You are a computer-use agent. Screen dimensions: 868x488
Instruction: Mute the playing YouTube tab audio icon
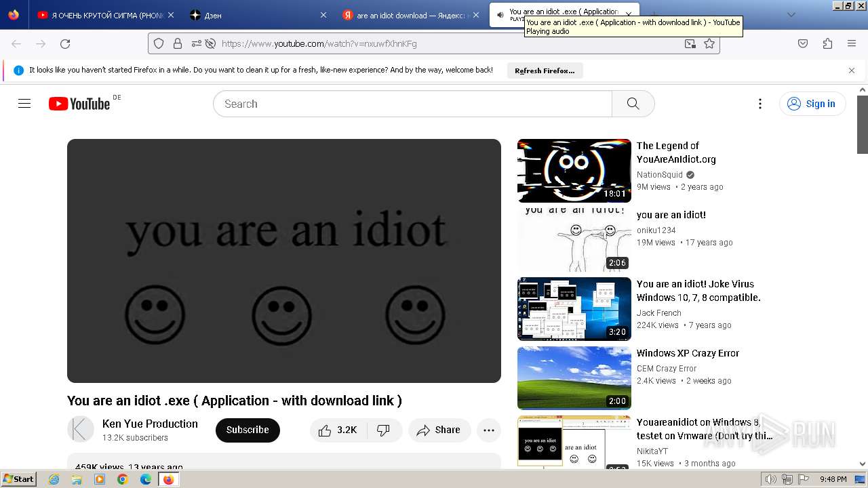click(x=500, y=15)
